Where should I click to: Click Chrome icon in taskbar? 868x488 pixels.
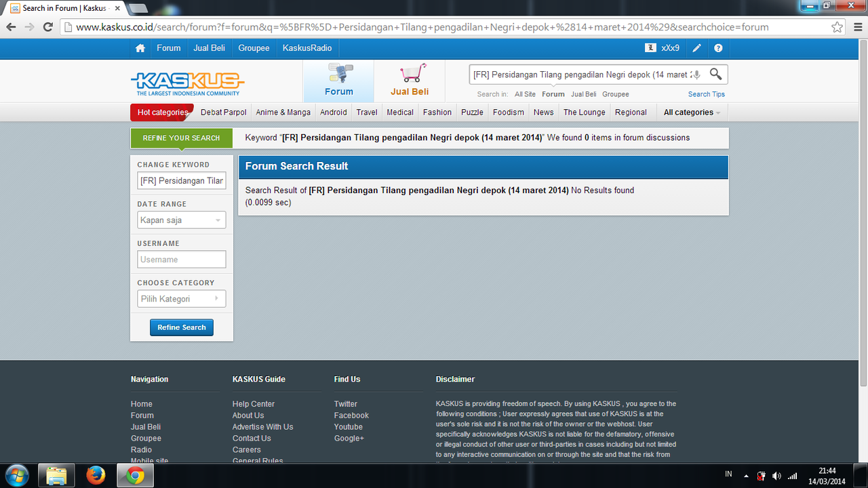coord(135,476)
